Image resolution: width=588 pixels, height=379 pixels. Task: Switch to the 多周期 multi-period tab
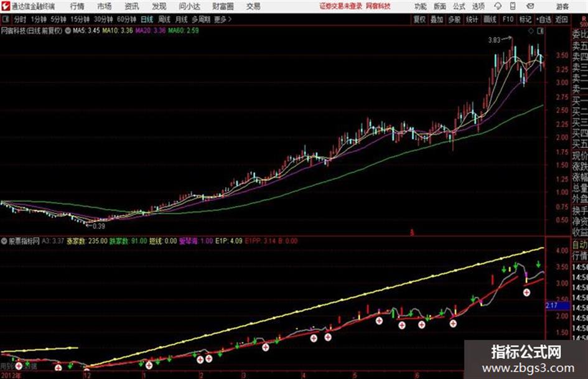click(200, 19)
